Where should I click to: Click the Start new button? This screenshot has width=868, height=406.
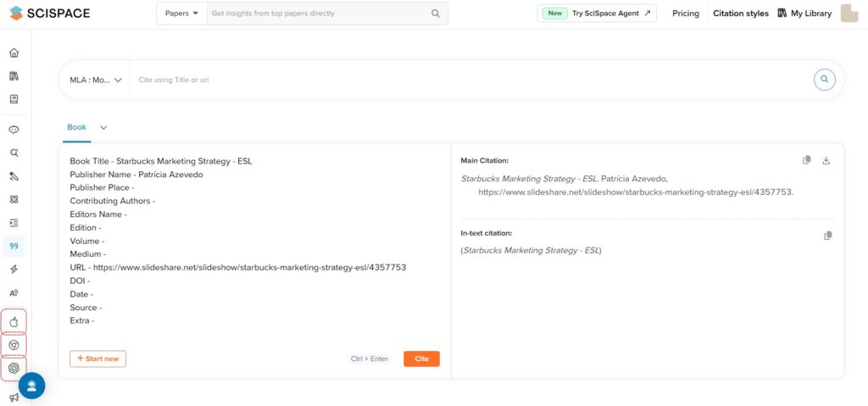(x=98, y=359)
